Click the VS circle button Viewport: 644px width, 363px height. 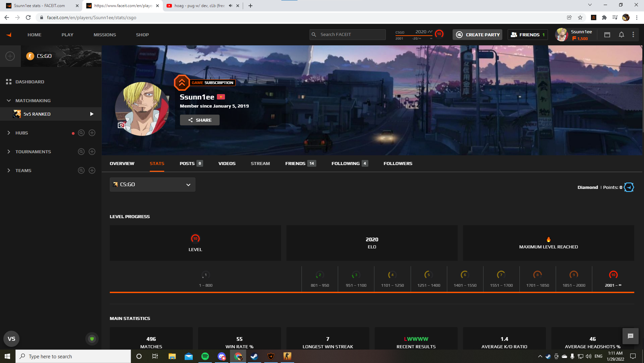[x=11, y=339]
